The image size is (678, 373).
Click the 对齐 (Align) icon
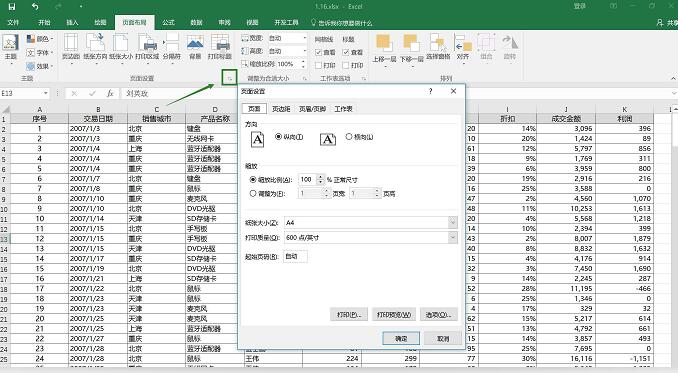(463, 48)
